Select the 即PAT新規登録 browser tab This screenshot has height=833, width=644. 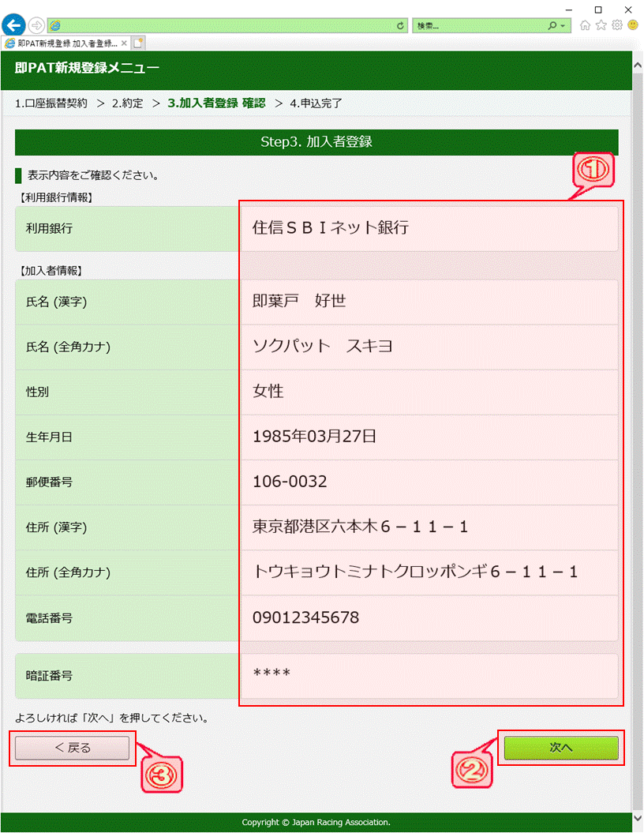(62, 43)
